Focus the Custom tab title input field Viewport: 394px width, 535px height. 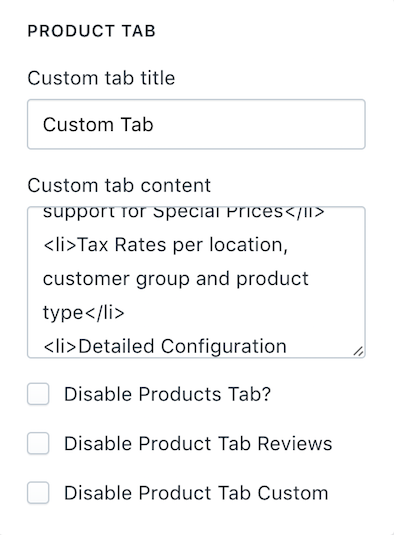pos(196,124)
